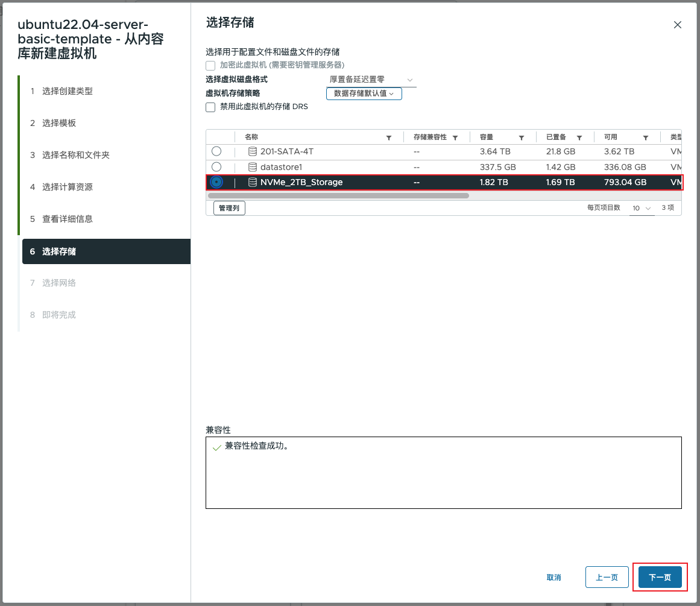Click 201-SATA-4T datastore name
Screen dimensions: 700x606
point(287,151)
